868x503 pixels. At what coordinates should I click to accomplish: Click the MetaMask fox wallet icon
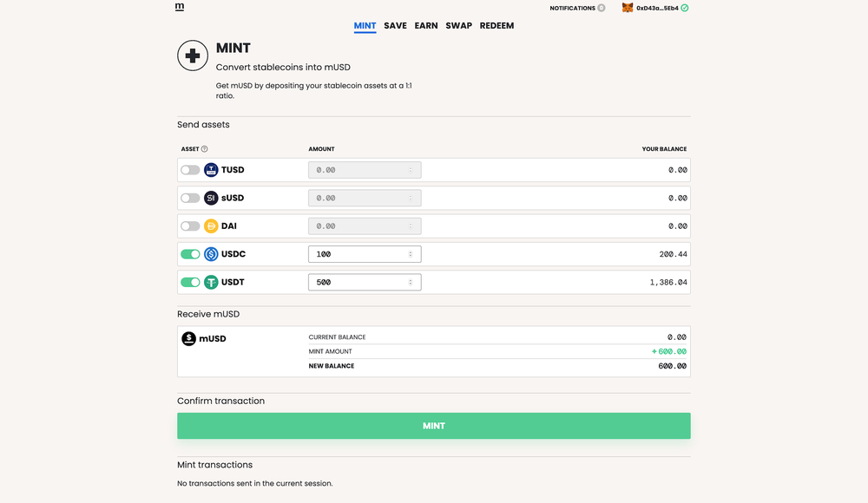coord(628,8)
